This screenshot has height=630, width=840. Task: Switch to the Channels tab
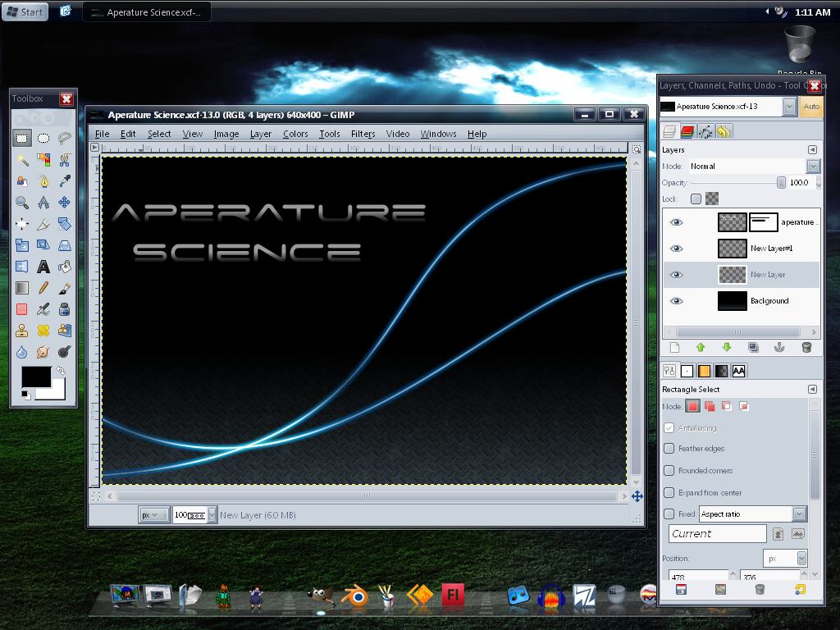click(687, 131)
